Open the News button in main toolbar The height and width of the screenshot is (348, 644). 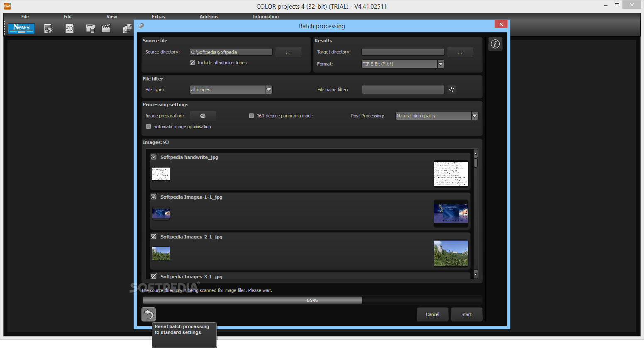click(21, 28)
